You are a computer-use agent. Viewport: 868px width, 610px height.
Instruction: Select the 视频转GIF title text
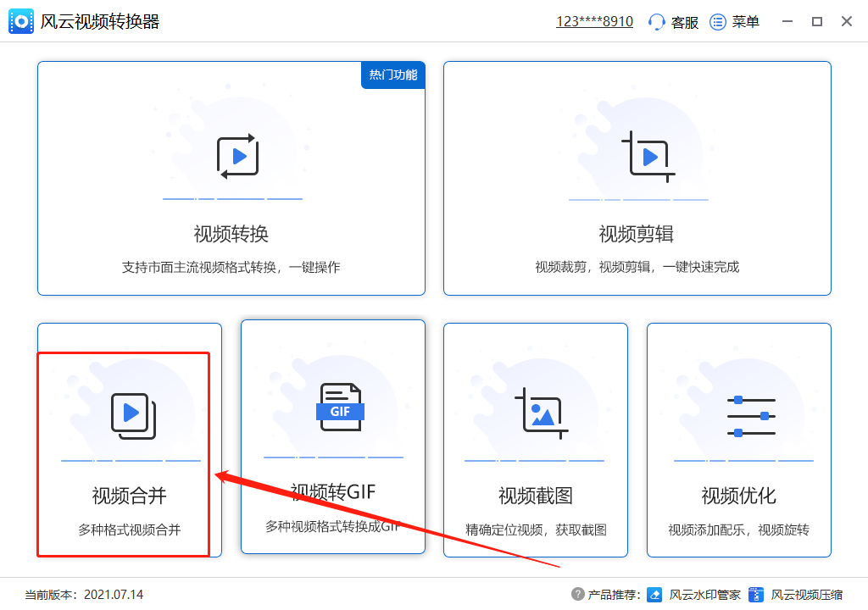tap(333, 491)
